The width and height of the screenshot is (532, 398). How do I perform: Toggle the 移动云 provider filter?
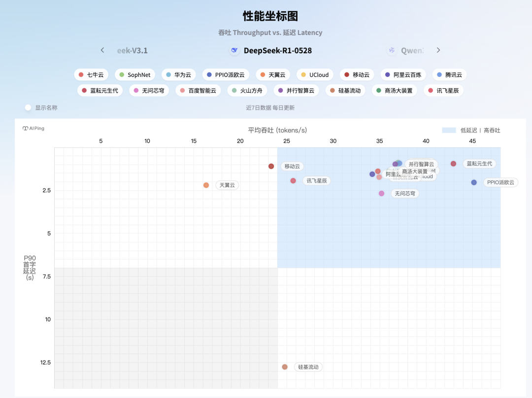tap(357, 74)
